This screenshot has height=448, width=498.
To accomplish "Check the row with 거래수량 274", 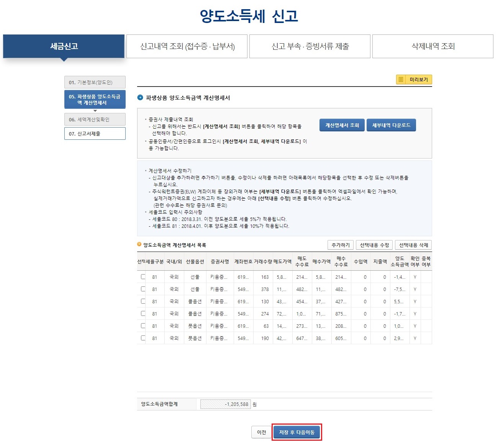I will tap(143, 314).
